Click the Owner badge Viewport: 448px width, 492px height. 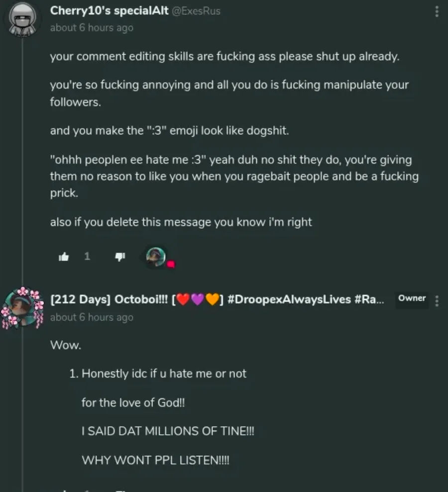coord(412,298)
